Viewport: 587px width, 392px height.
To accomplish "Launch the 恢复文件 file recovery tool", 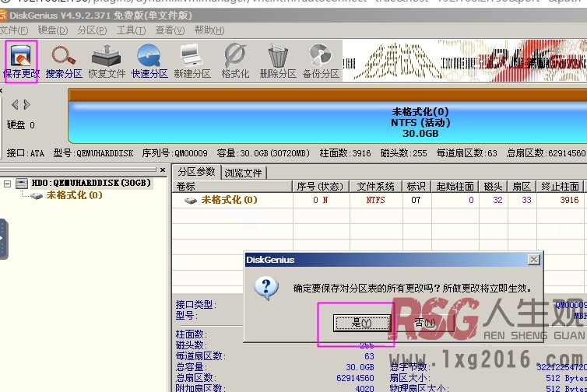I will pyautogui.click(x=107, y=61).
